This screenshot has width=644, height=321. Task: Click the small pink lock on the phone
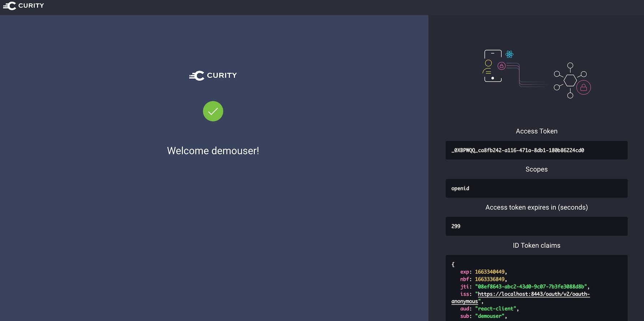point(501,66)
